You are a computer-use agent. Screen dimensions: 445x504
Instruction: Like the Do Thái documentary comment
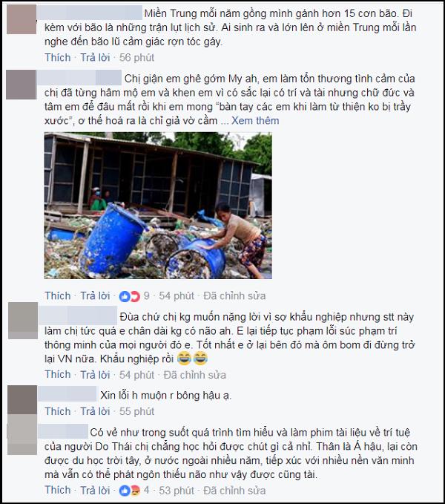[58, 490]
